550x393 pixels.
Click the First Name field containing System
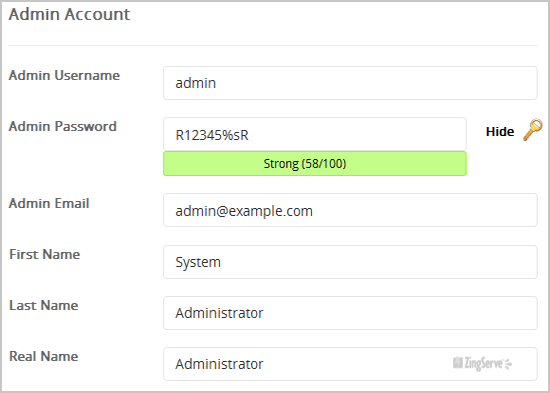[350, 262]
